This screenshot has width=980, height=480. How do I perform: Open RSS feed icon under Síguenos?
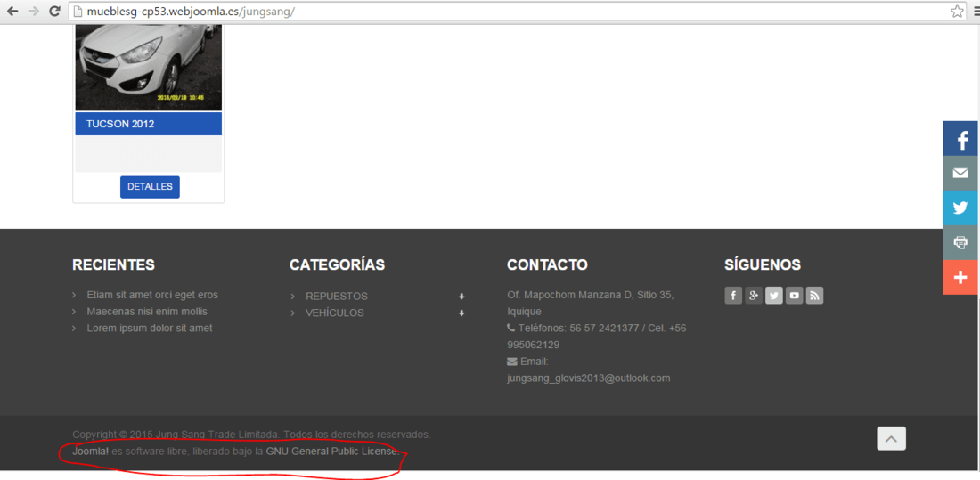[814, 296]
